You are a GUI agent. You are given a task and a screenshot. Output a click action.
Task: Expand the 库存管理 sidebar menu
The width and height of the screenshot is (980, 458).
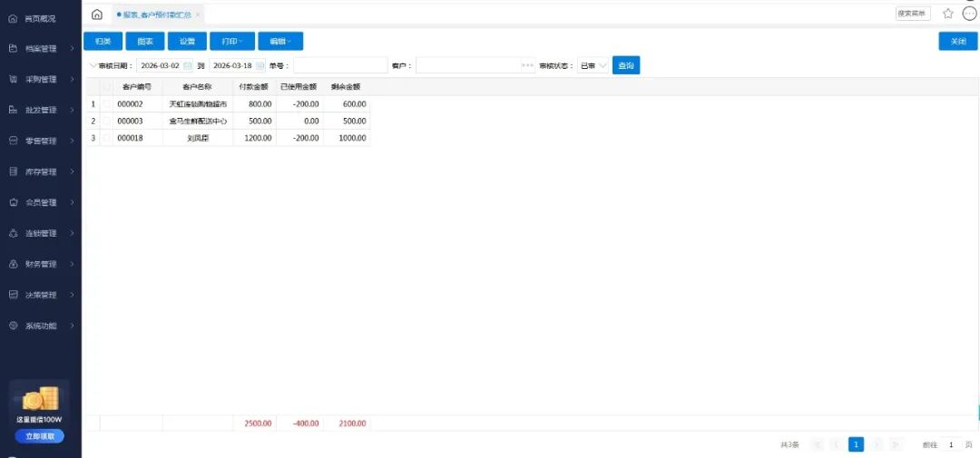(41, 172)
